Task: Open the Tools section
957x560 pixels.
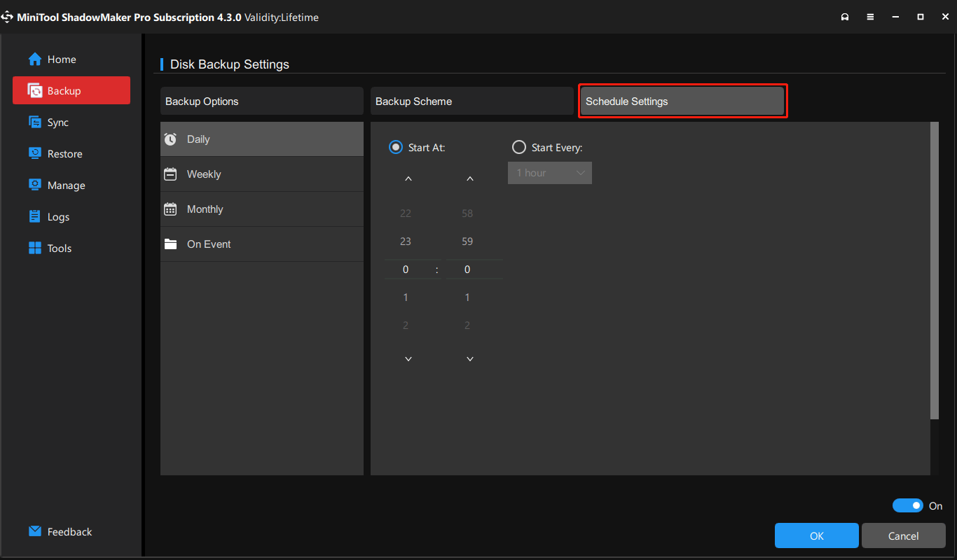Action: (71, 248)
